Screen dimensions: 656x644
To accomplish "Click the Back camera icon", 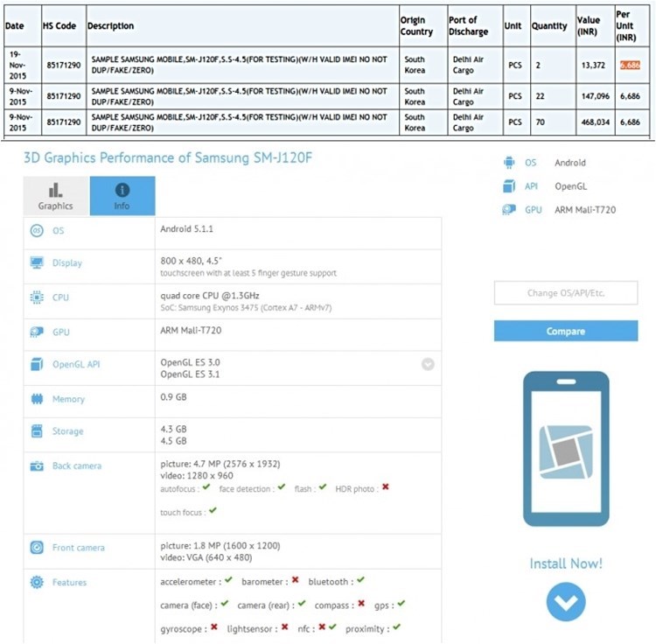I will [x=37, y=465].
